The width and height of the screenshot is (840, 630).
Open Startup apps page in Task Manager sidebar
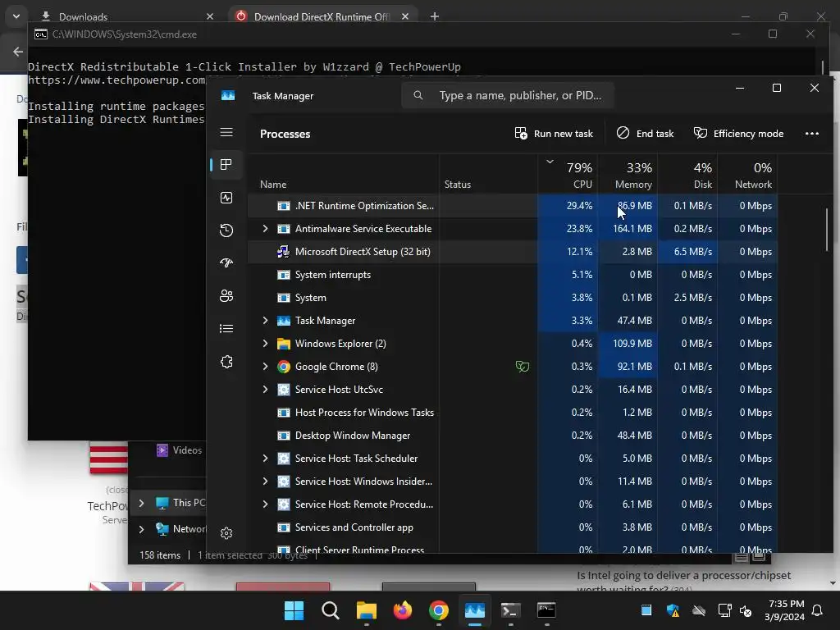tap(226, 263)
